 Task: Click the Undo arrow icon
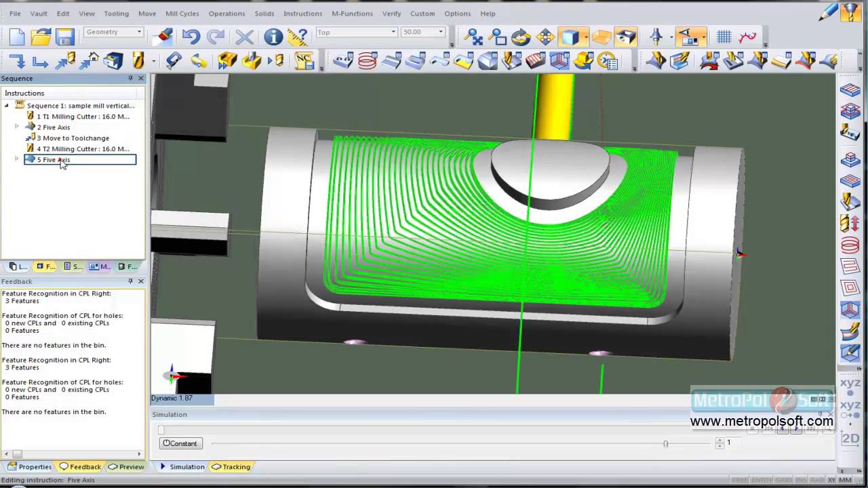point(191,37)
